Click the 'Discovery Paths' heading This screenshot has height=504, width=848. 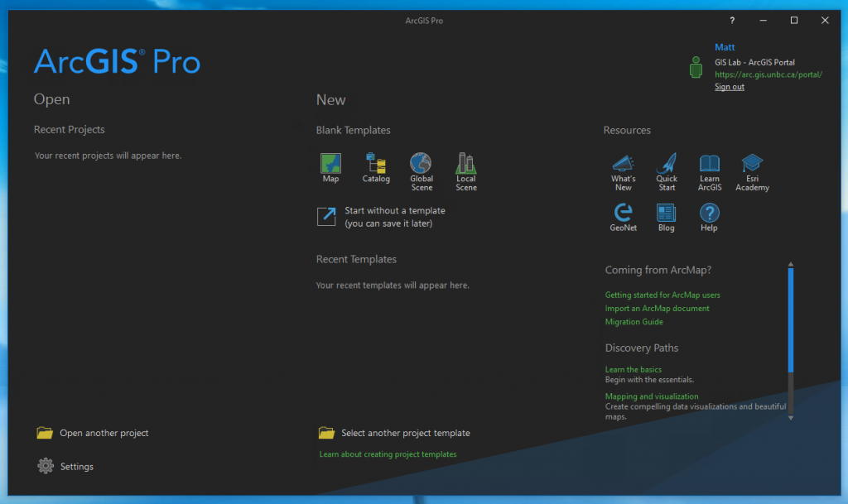[x=642, y=348]
